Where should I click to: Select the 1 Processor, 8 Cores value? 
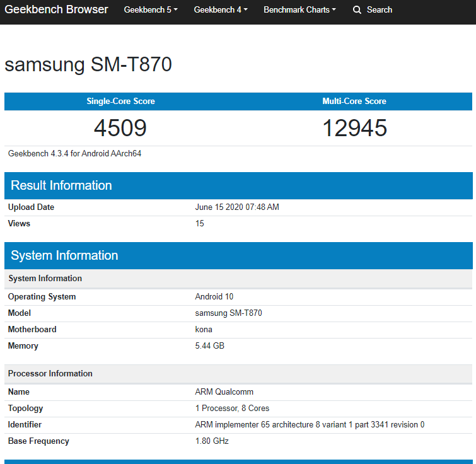click(232, 408)
